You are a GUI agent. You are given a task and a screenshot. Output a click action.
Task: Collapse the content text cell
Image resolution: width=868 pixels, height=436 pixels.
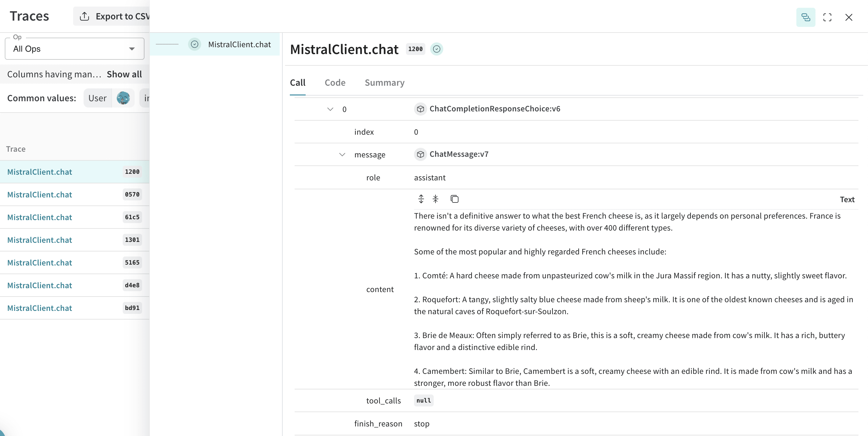click(x=436, y=199)
